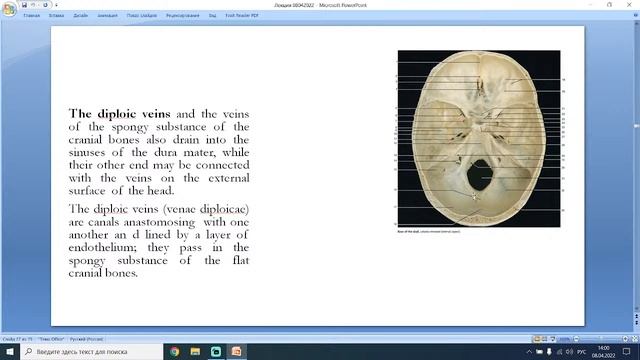Save presentation from Quick Access Toolbar
Screen dimensions: 640x360
pyautogui.click(x=24, y=5)
